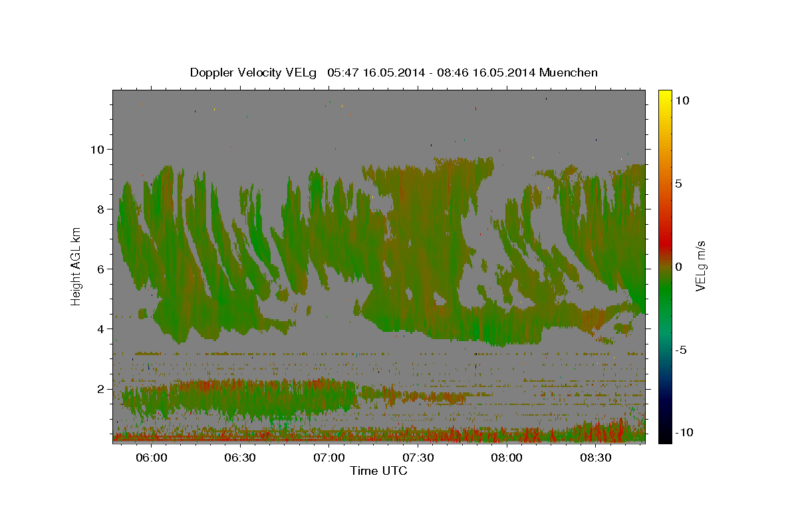The width and height of the screenshot is (798, 532).
Task: Click the 'VELg m/s' colorbar label
Action: pyautogui.click(x=700, y=267)
